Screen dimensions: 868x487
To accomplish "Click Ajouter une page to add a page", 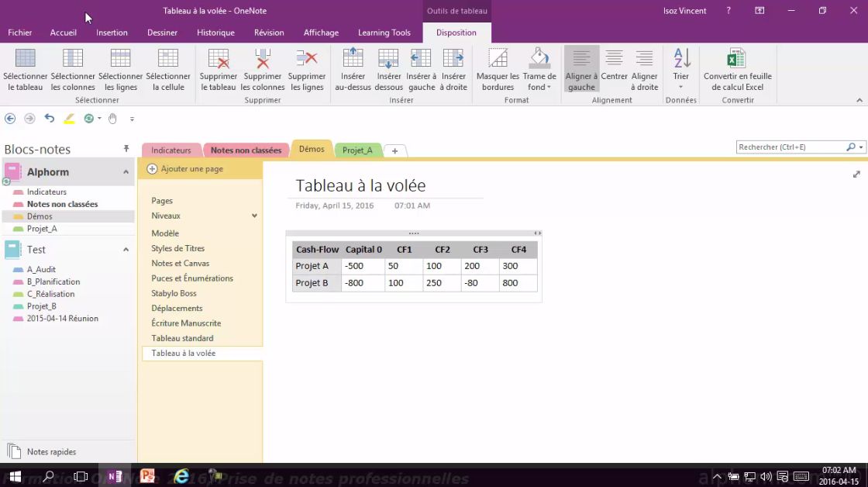I will point(191,168).
